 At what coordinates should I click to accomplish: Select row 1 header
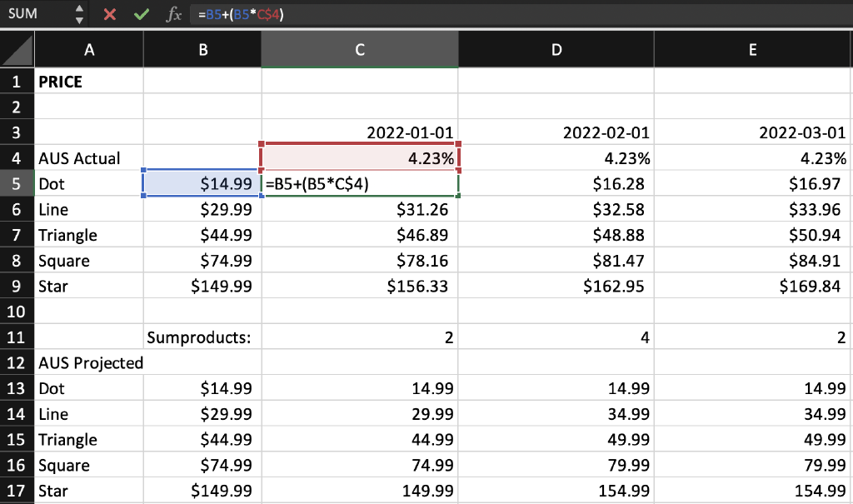17,81
